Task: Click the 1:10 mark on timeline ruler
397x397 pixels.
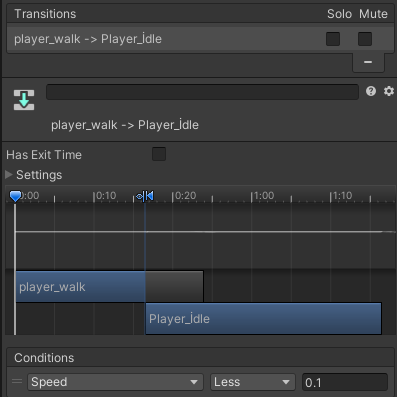Action: click(341, 196)
